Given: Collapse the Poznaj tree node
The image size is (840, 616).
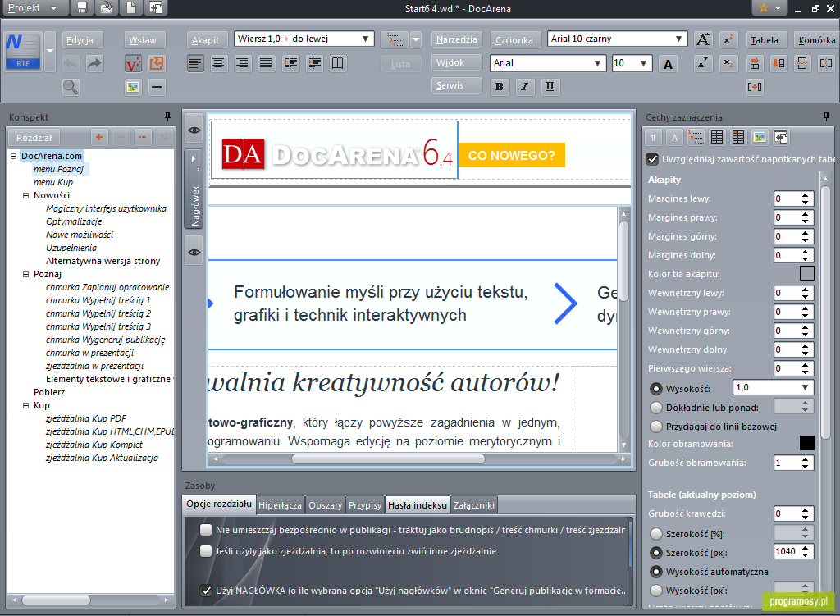Looking at the screenshot, I should (25, 274).
